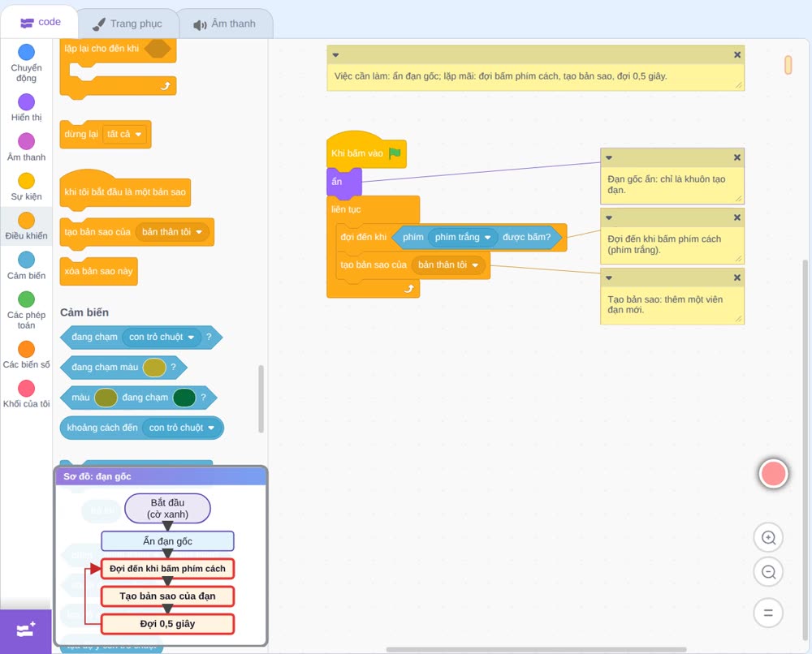Close the 'Tạo bản sao' comment

(x=737, y=278)
